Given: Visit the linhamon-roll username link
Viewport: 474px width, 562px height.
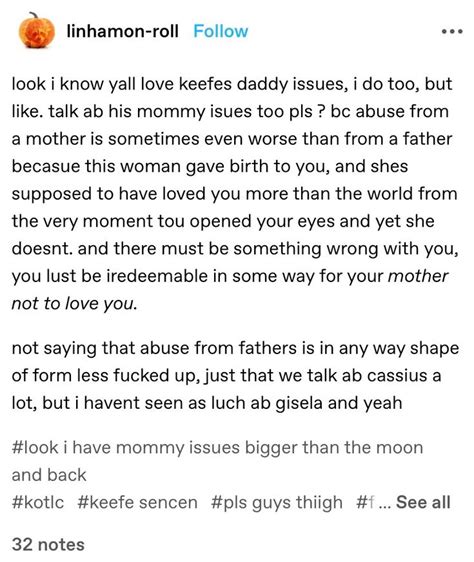Looking at the screenshot, I should [122, 32].
